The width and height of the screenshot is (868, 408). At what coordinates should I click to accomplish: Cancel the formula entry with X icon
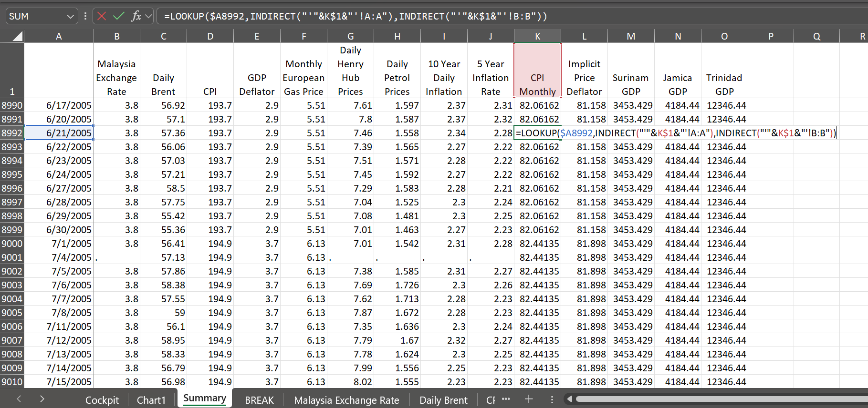coord(101,16)
